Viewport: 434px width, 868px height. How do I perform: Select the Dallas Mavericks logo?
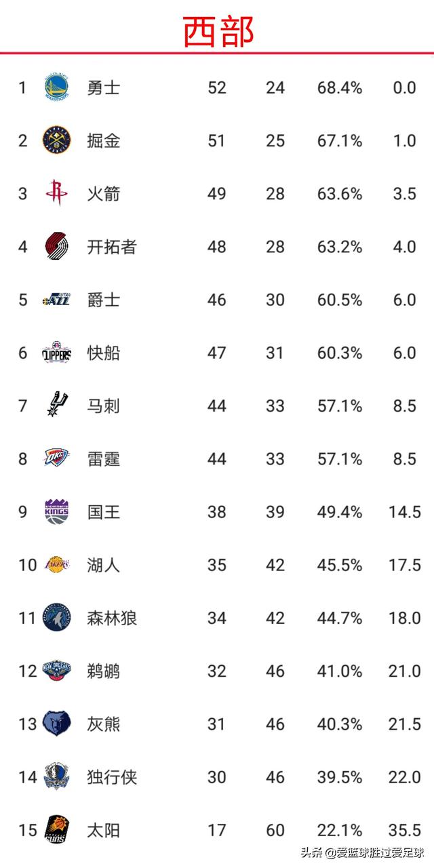click(x=57, y=776)
